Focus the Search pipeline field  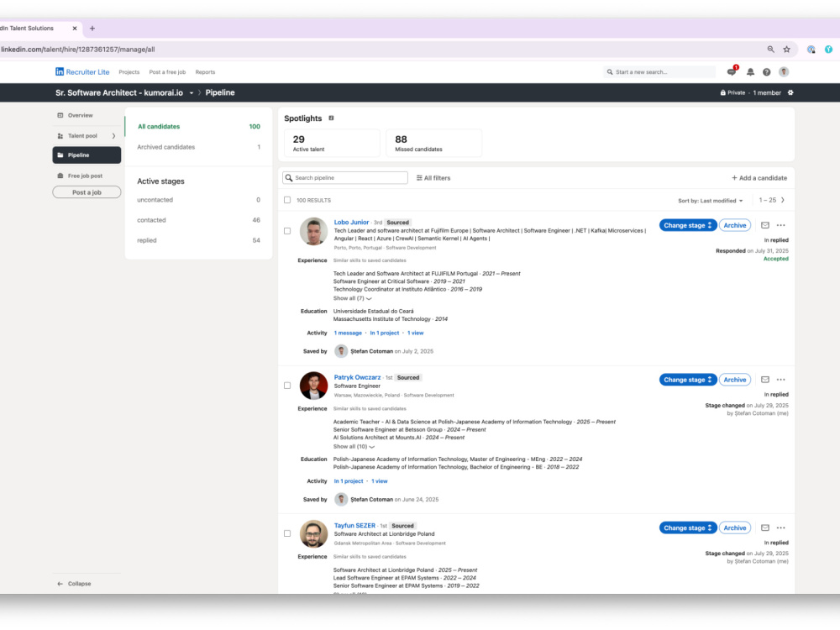(x=345, y=178)
